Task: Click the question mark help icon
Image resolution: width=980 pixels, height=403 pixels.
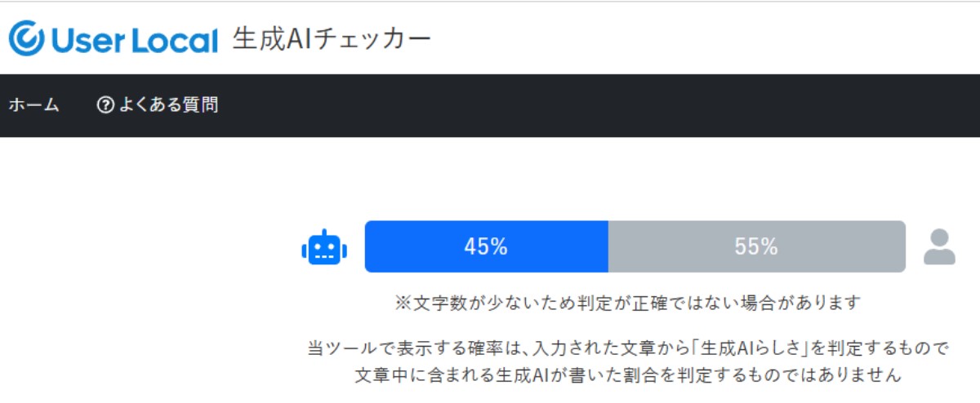Action: 105,105
